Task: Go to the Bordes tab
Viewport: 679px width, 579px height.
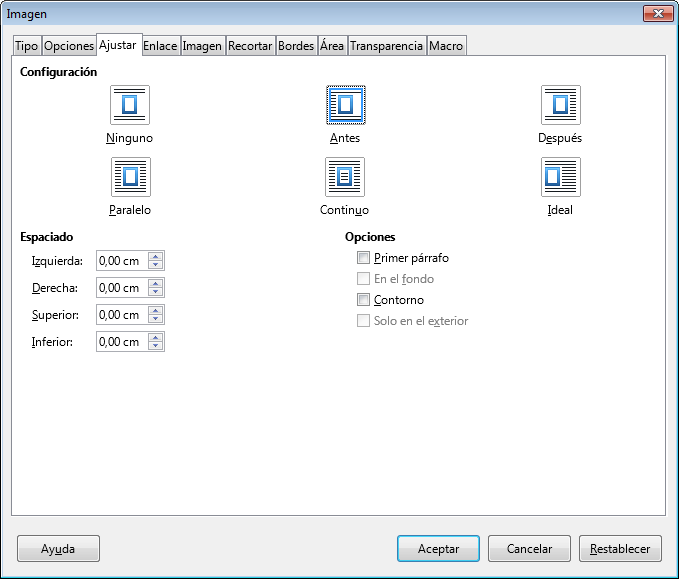Action: pyautogui.click(x=296, y=46)
